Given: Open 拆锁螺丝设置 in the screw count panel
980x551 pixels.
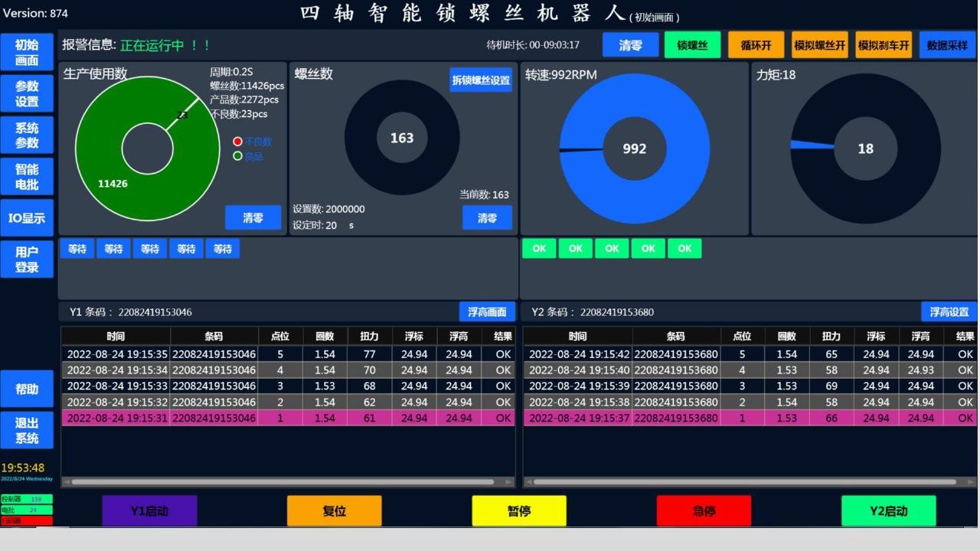Looking at the screenshot, I should click(481, 80).
